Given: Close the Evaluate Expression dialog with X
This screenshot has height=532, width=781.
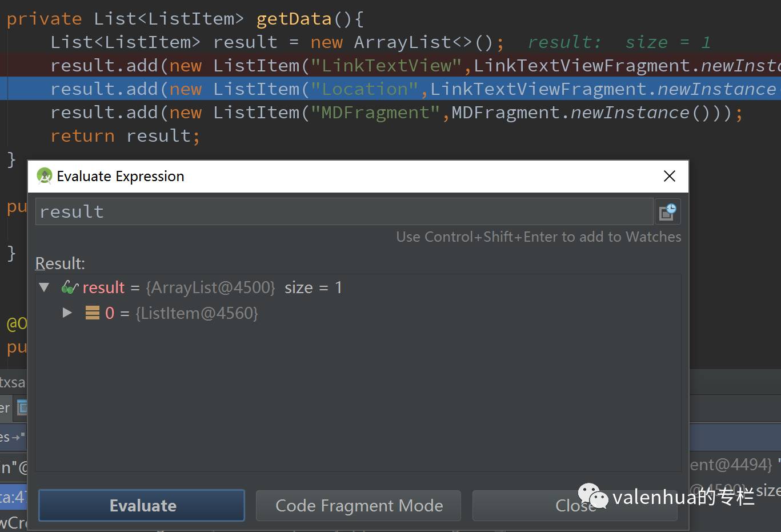Looking at the screenshot, I should tap(670, 176).
